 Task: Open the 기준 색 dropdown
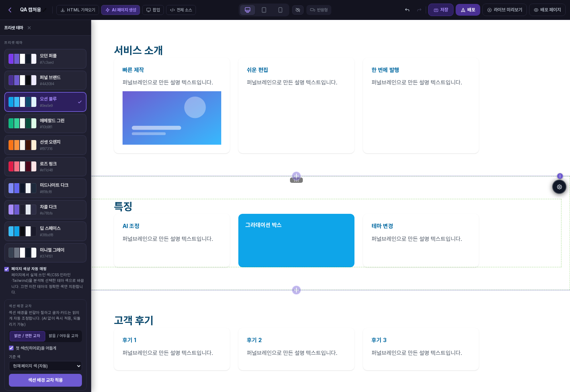45,366
